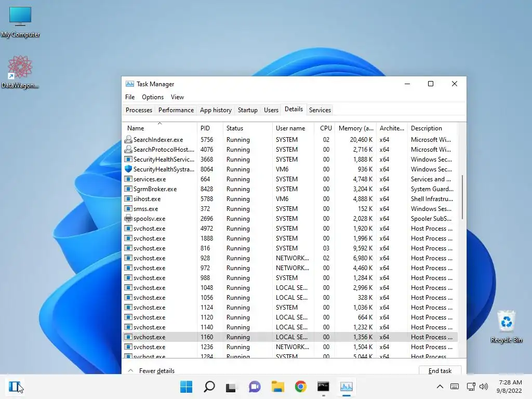The image size is (532, 399).
Task: Click the minimize button of Task Manager
Action: coord(407,84)
